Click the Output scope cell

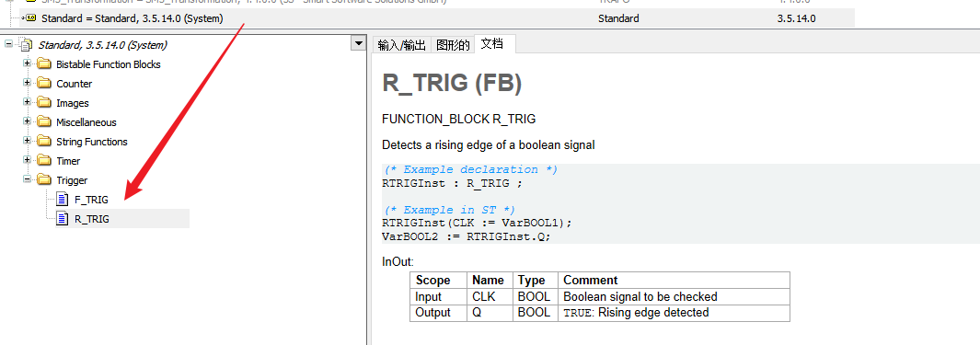439,313
